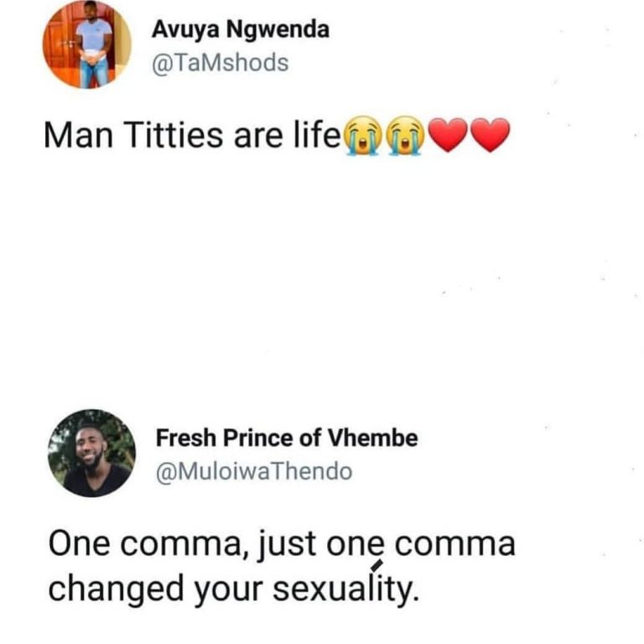Select the first red heart emoji
644x644 pixels.
[448, 137]
